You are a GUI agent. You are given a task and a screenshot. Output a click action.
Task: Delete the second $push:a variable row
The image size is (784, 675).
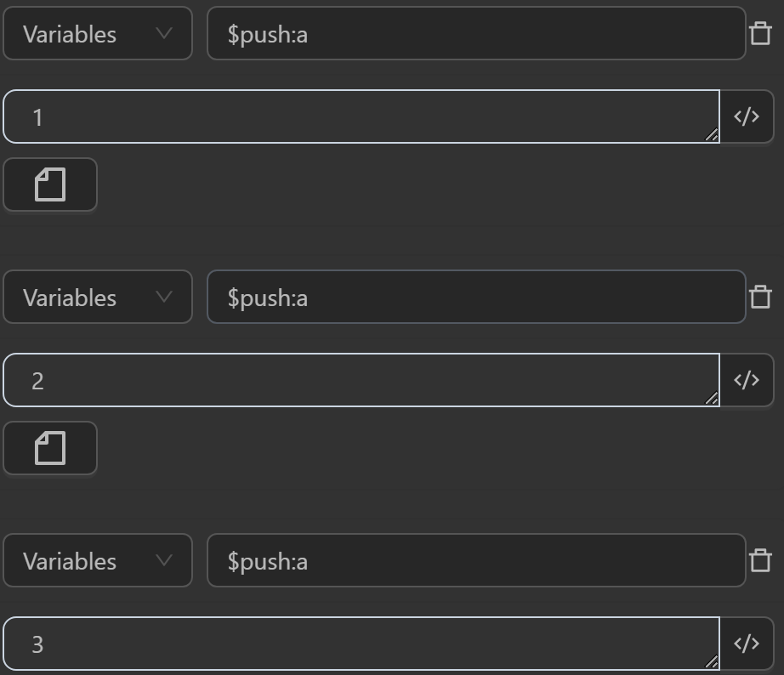[x=760, y=297]
